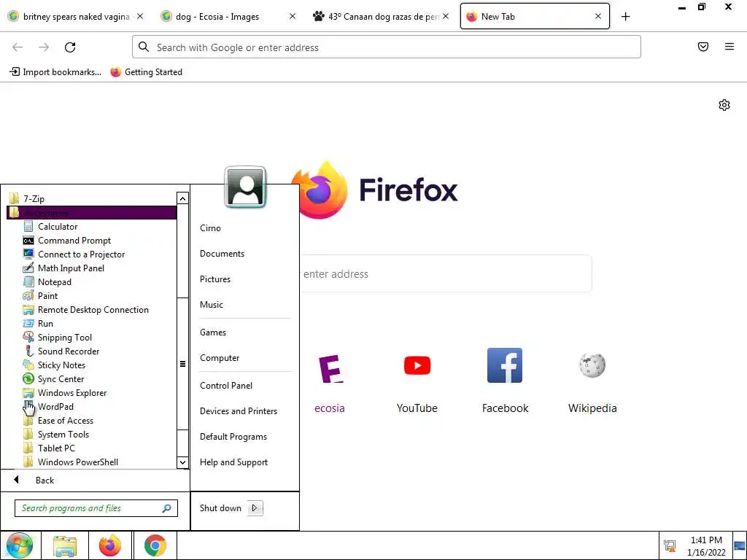Viewport: 747px width, 560px height.
Task: Click Import bookmarks button
Action: click(x=55, y=72)
